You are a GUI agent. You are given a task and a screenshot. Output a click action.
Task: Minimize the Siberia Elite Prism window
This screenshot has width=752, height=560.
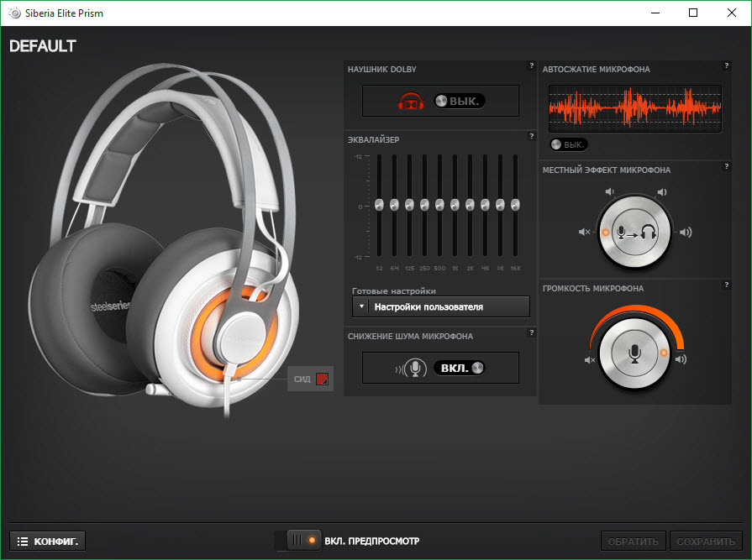pyautogui.click(x=655, y=13)
